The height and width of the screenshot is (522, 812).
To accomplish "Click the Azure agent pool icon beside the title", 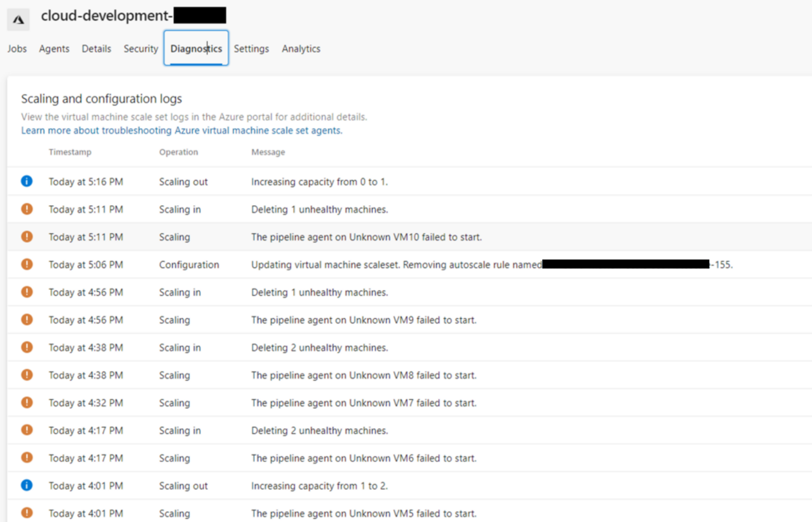I will click(19, 20).
